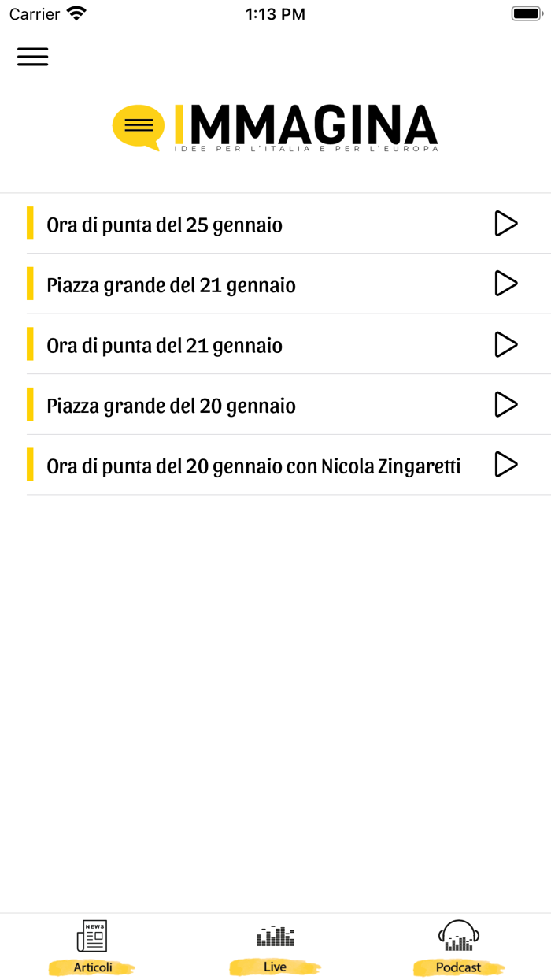The height and width of the screenshot is (980, 551).
Task: Tap the Wi-Fi icon in status bar
Action: [x=76, y=13]
